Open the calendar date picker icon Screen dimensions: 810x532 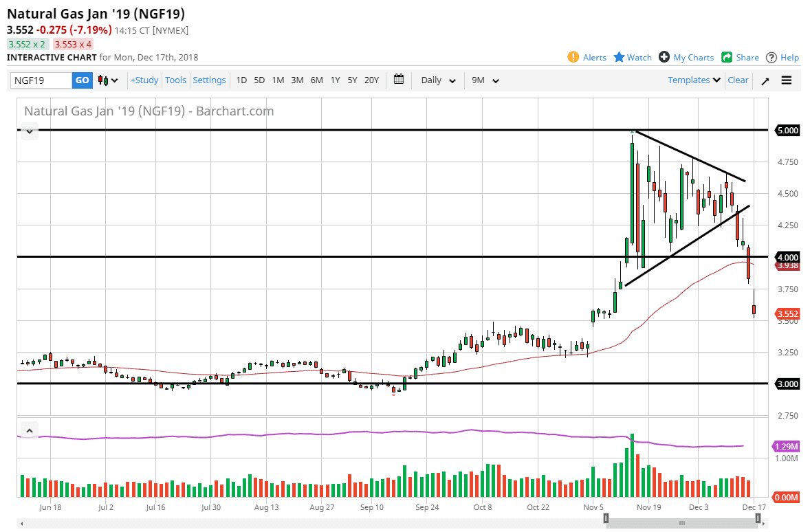[x=399, y=80]
